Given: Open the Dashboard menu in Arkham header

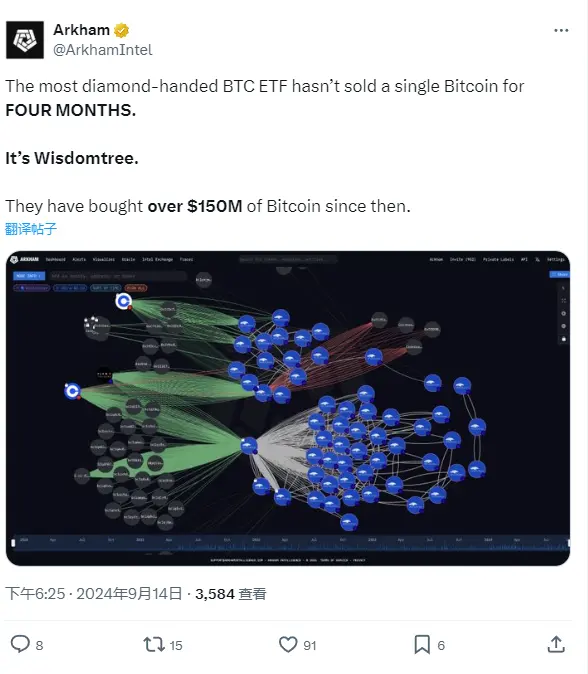Looking at the screenshot, I should [55, 260].
